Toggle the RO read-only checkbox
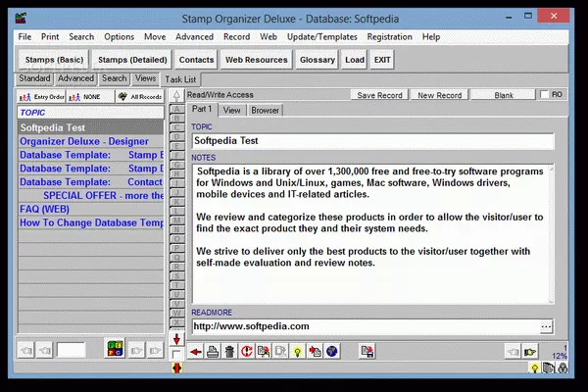Viewport: 588px width, 392px height. coord(545,95)
